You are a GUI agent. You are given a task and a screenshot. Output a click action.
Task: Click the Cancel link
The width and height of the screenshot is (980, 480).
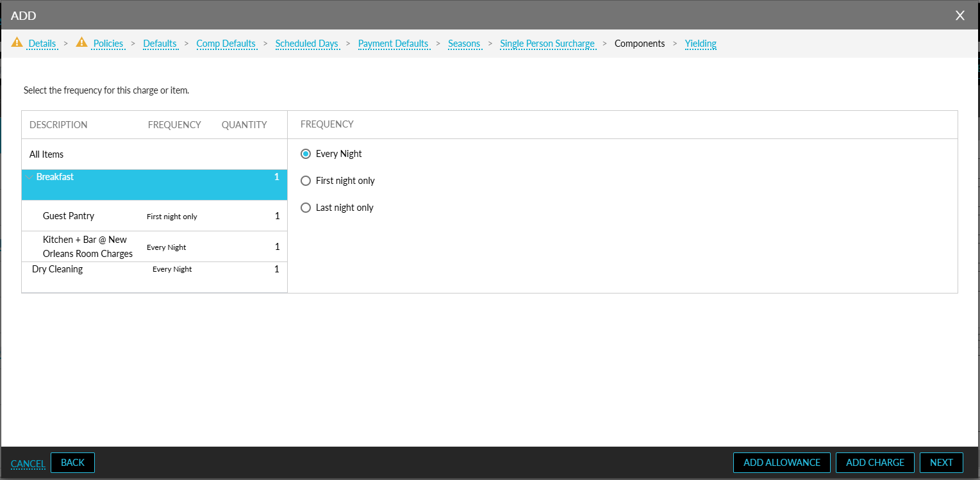coord(28,463)
